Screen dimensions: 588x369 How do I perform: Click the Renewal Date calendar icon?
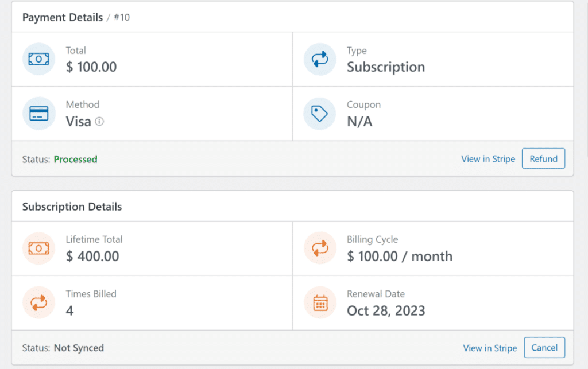coord(319,302)
